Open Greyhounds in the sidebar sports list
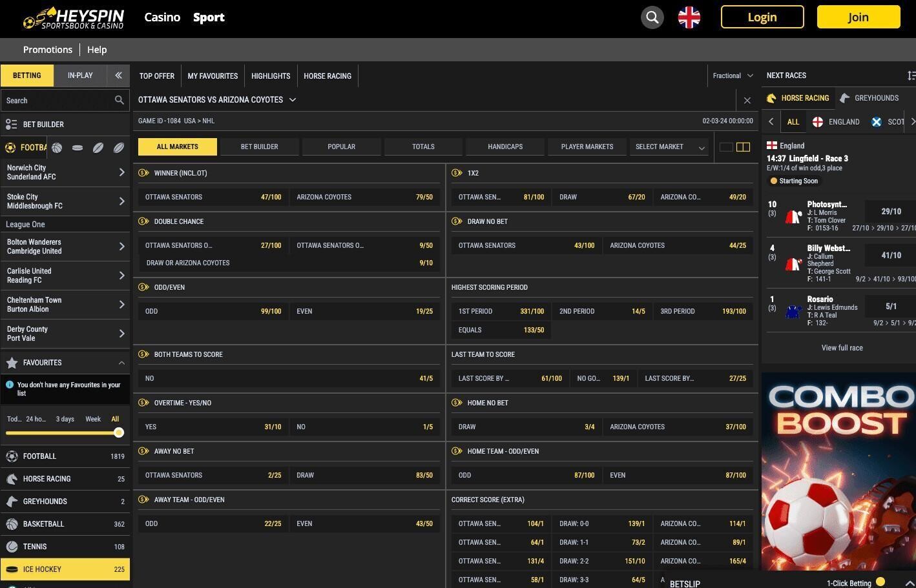Image resolution: width=916 pixels, height=588 pixels. tap(65, 502)
